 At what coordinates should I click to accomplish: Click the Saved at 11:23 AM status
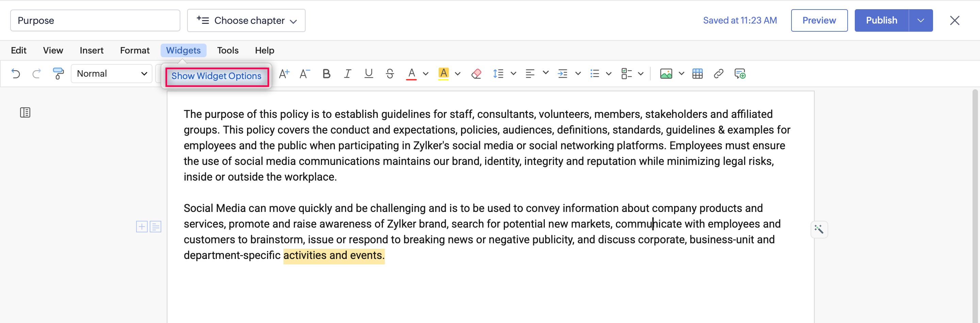tap(739, 20)
